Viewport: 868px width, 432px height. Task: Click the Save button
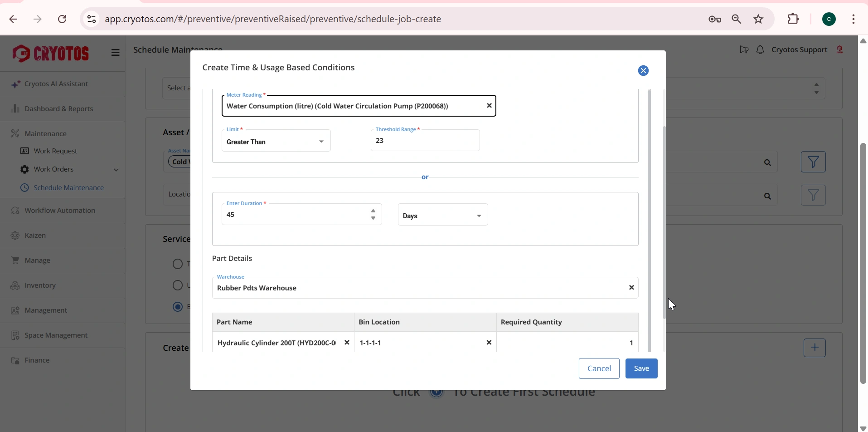click(x=641, y=368)
